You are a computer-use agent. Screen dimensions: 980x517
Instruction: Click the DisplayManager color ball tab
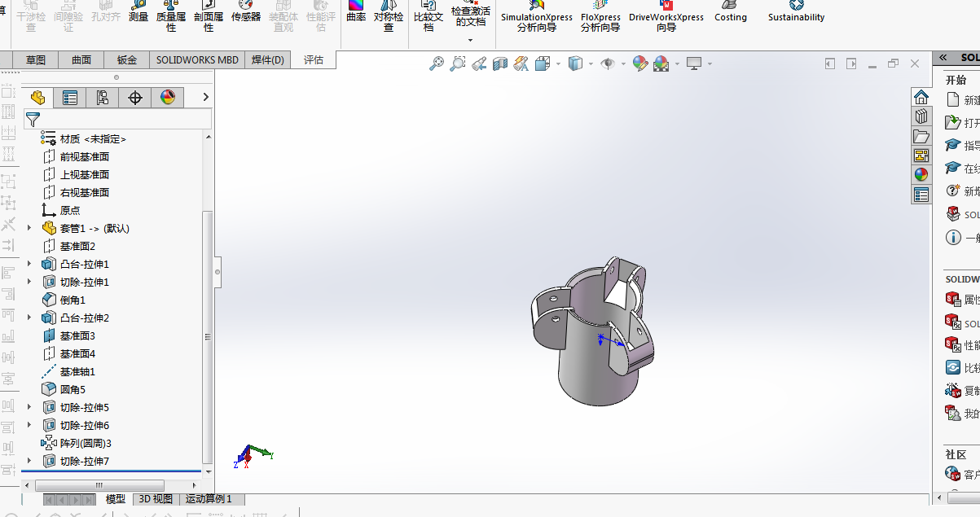(x=168, y=98)
